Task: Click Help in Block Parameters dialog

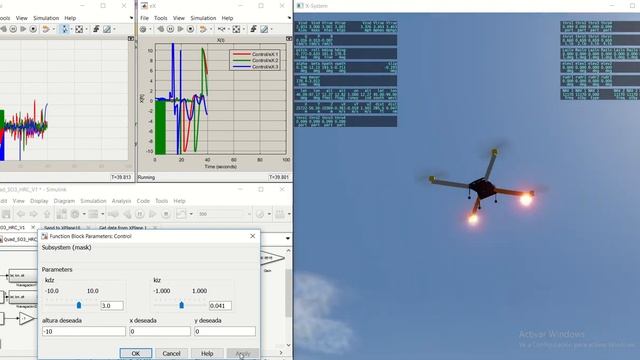Action: coord(207,353)
